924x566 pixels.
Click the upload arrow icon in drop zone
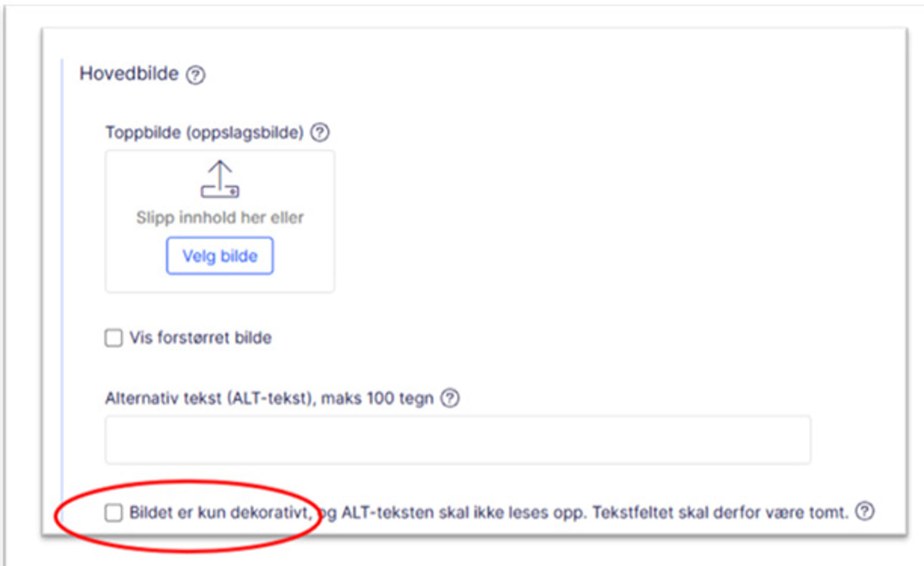(219, 179)
